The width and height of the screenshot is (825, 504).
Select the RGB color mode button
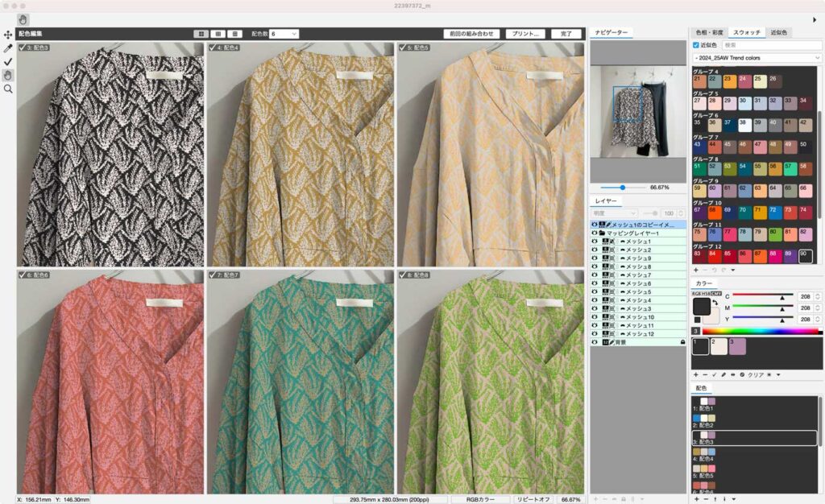click(697, 293)
